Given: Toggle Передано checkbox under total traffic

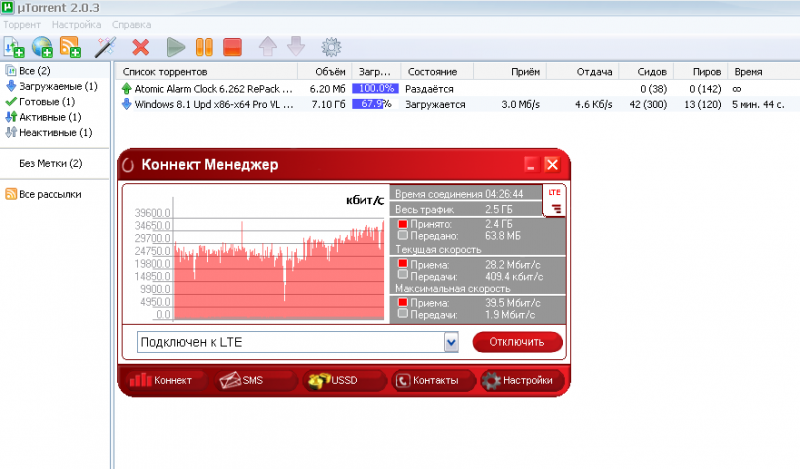Looking at the screenshot, I should tap(403, 236).
